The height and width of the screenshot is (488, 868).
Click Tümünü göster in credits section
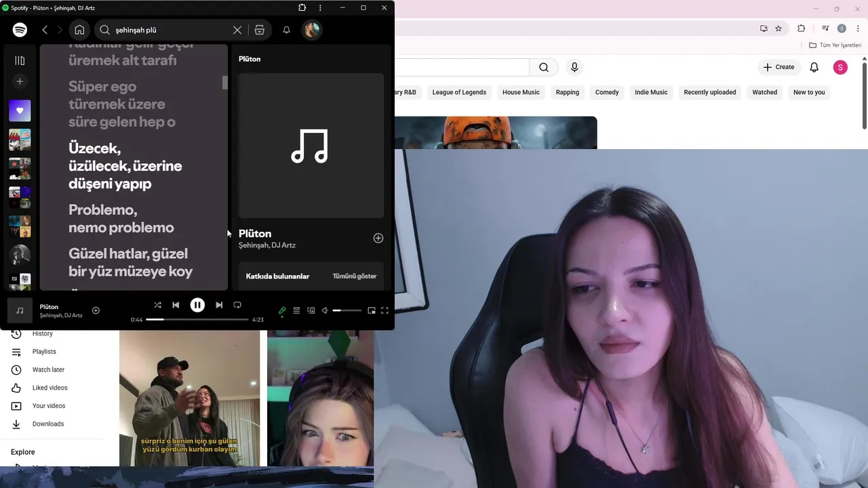click(x=354, y=277)
